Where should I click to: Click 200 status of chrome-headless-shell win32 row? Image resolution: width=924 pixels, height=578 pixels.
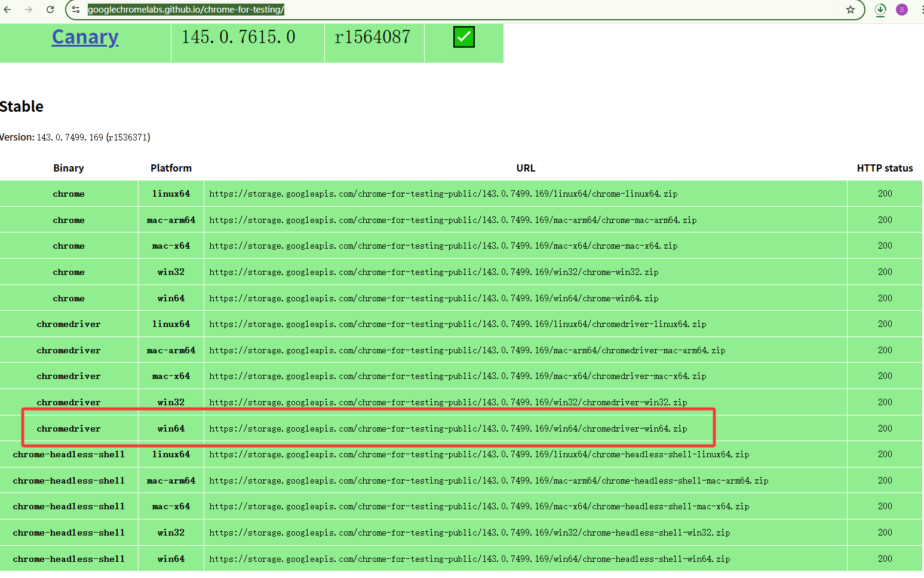point(885,533)
